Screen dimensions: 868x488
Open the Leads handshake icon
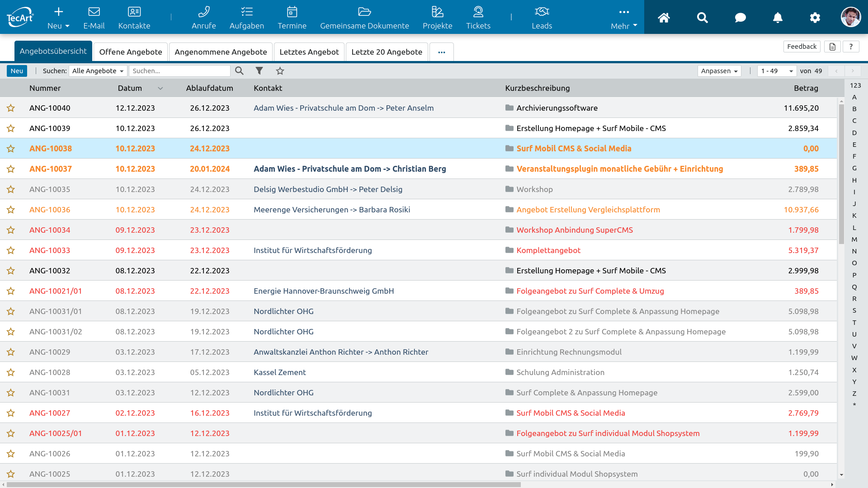click(542, 12)
